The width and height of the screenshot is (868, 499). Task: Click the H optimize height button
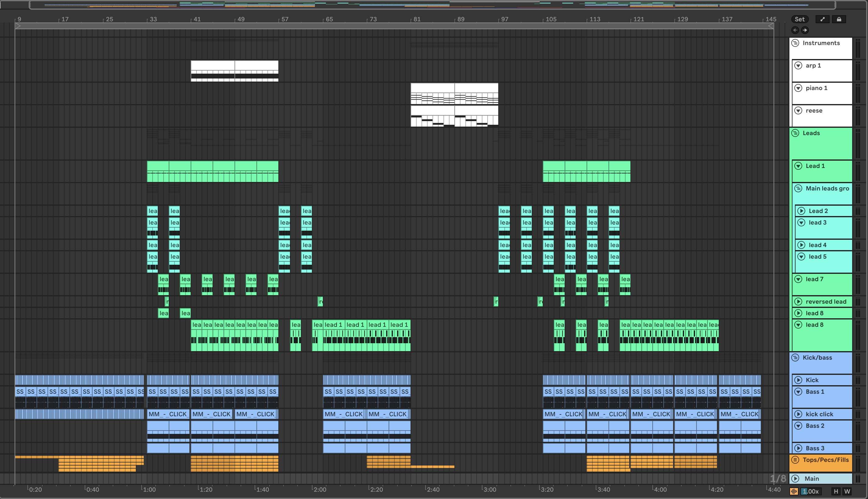click(836, 491)
